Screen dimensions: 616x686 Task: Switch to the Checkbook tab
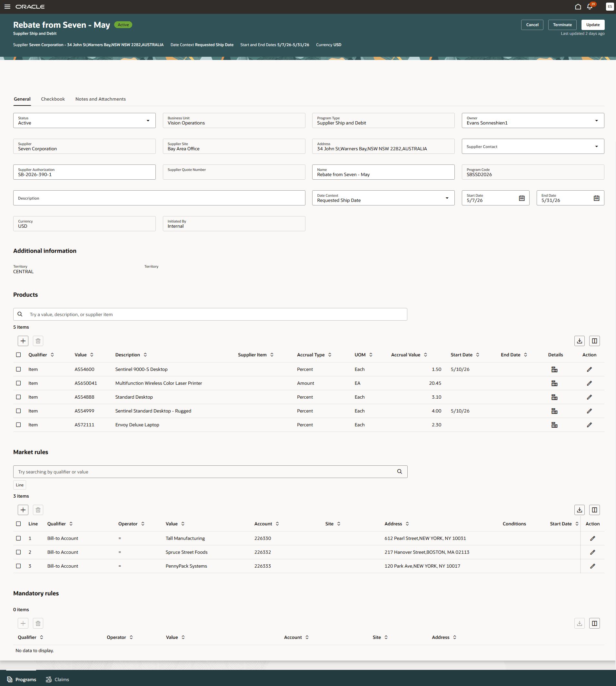point(53,99)
